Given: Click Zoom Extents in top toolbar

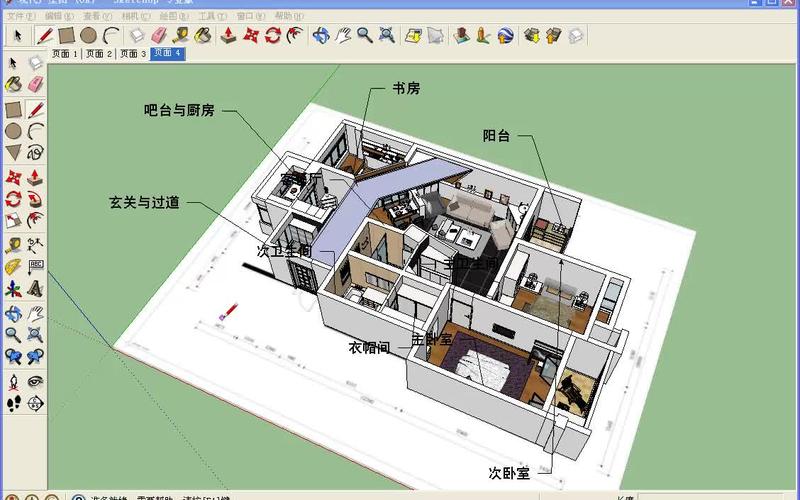Looking at the screenshot, I should coord(387,36).
